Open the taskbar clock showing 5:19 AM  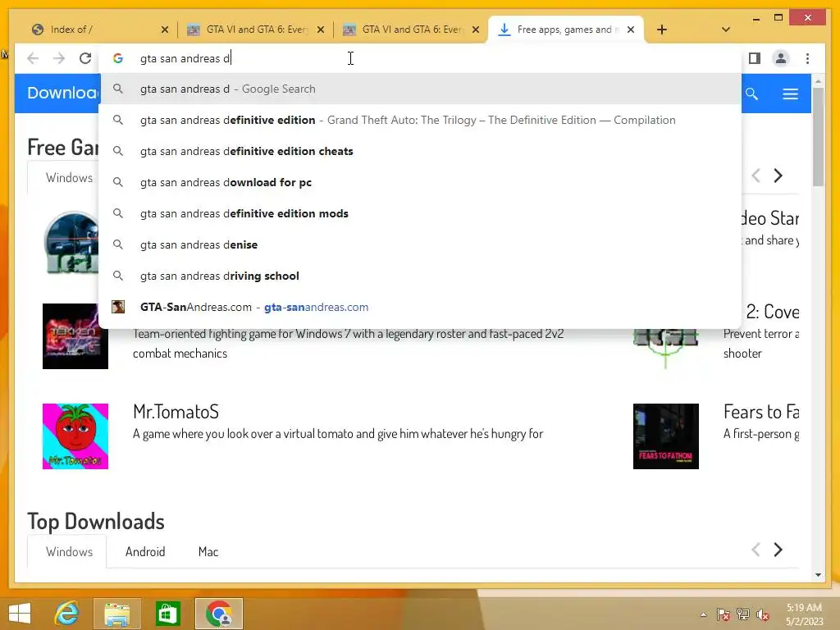click(804, 614)
